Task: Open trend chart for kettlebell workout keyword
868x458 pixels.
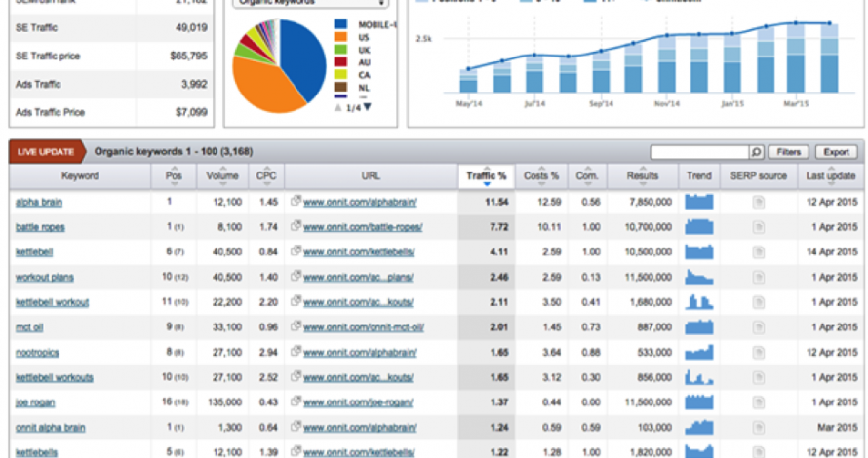Action: [698, 302]
